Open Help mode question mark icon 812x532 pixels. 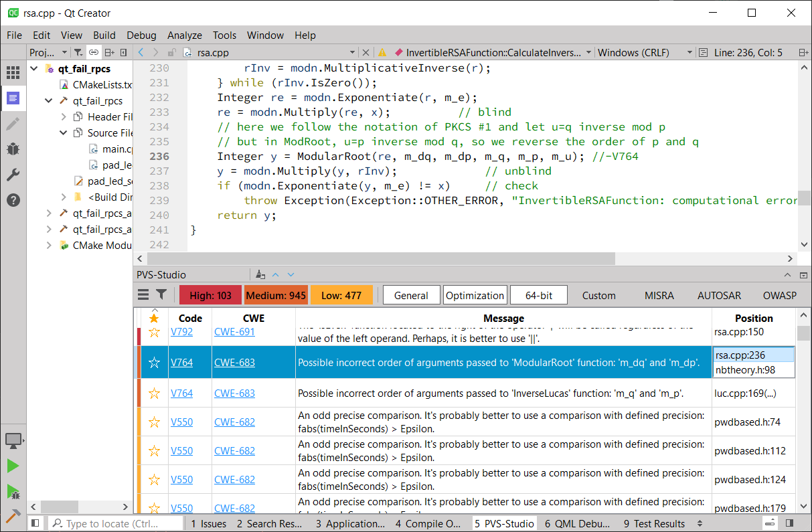click(13, 200)
